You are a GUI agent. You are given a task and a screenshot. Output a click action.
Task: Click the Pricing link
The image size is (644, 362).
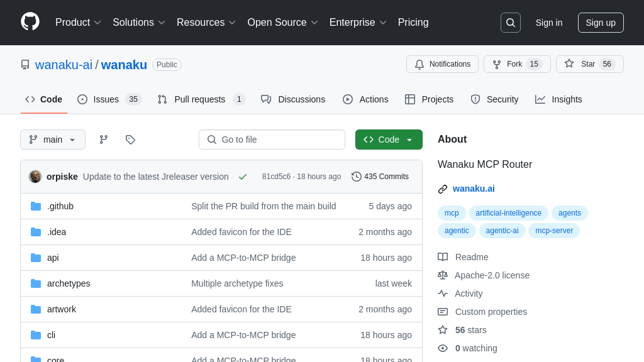click(413, 23)
